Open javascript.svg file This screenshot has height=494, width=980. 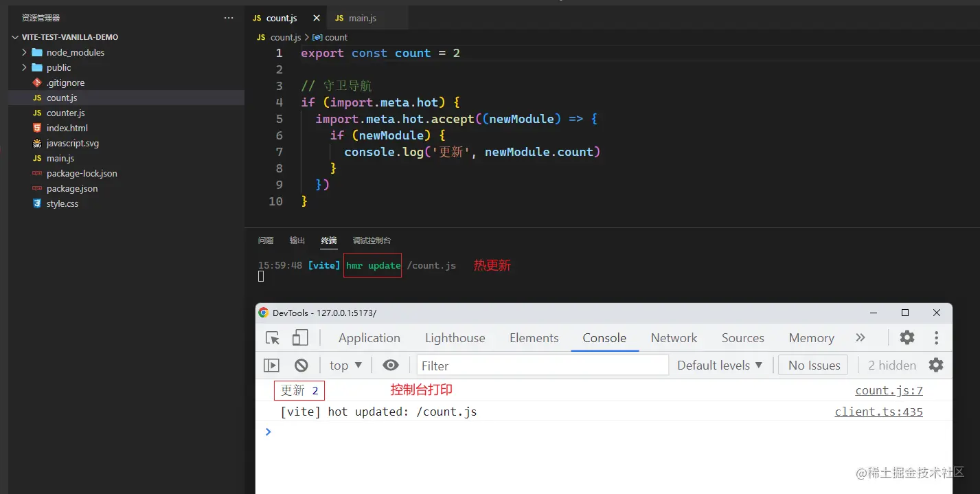pos(73,143)
